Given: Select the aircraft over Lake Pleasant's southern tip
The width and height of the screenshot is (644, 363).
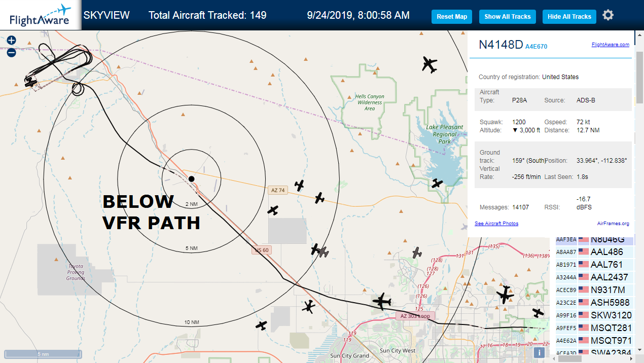Looking at the screenshot, I should (x=437, y=183).
